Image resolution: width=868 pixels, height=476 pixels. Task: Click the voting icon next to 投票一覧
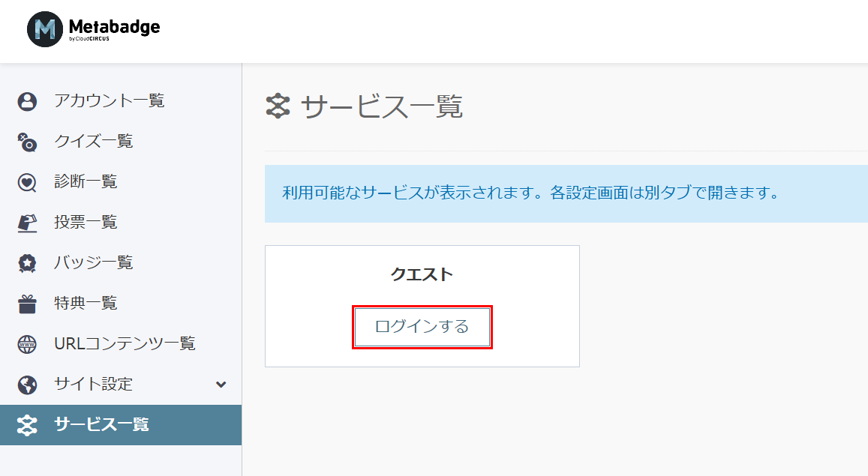pyautogui.click(x=27, y=222)
